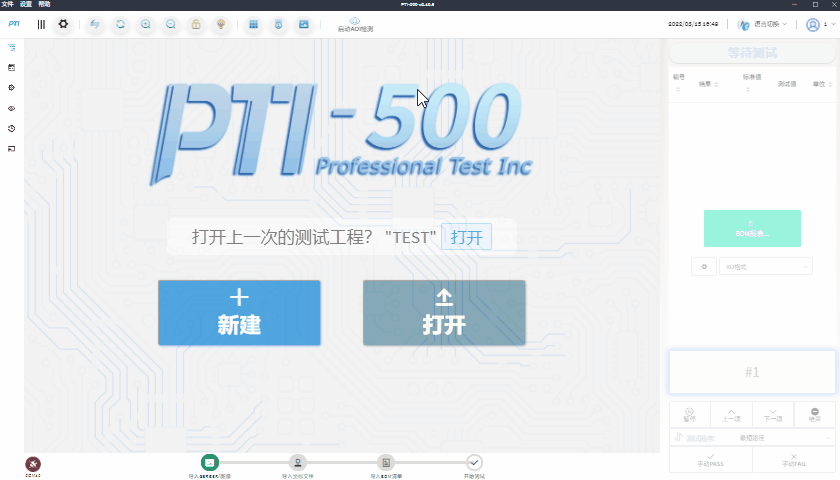This screenshot has width=840, height=480.
Task: Click the round dark-red icon at bottom left
Action: [x=33, y=464]
